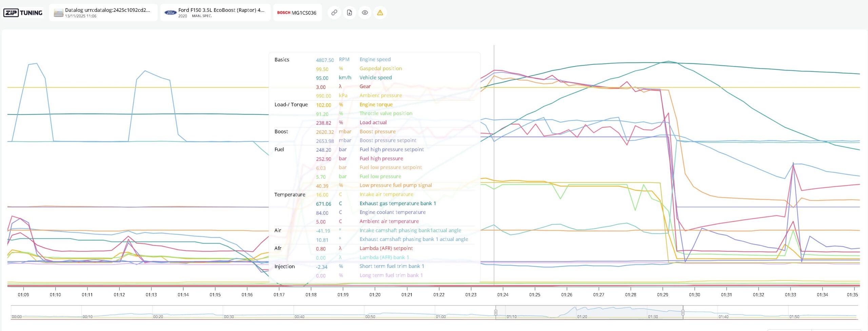The height and width of the screenshot is (331, 868).
Task: Click the datalog drive thumbnail icon
Action: (x=58, y=13)
